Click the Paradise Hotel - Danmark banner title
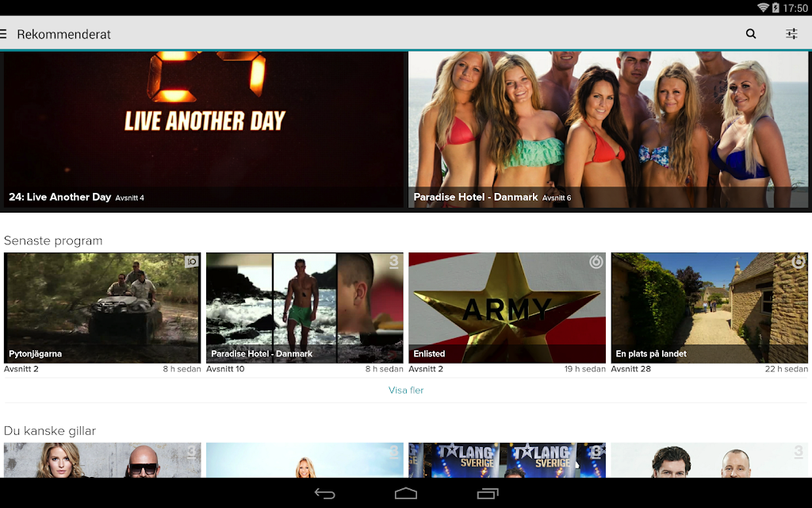Screen dimensions: 812x508 (x=476, y=197)
